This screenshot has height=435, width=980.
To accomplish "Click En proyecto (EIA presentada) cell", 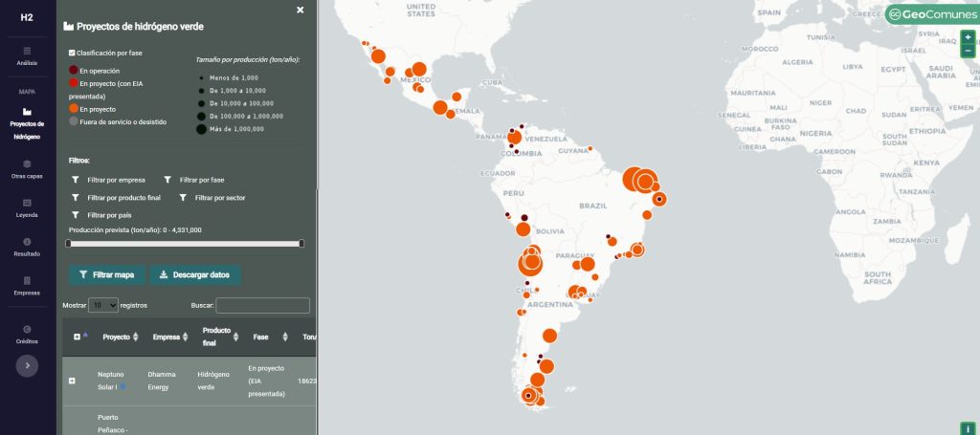I will point(266,381).
